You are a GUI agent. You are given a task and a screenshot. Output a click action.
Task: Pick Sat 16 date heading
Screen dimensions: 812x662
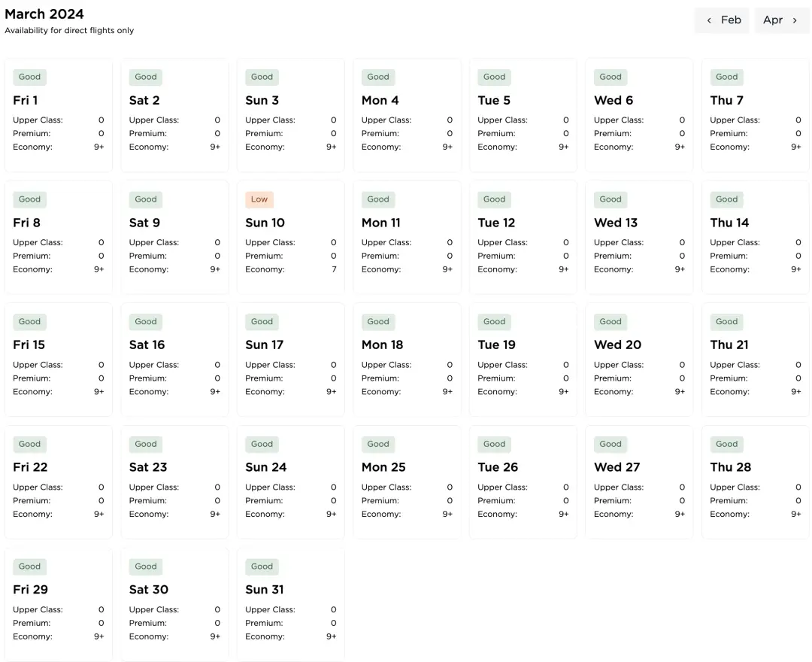click(147, 345)
